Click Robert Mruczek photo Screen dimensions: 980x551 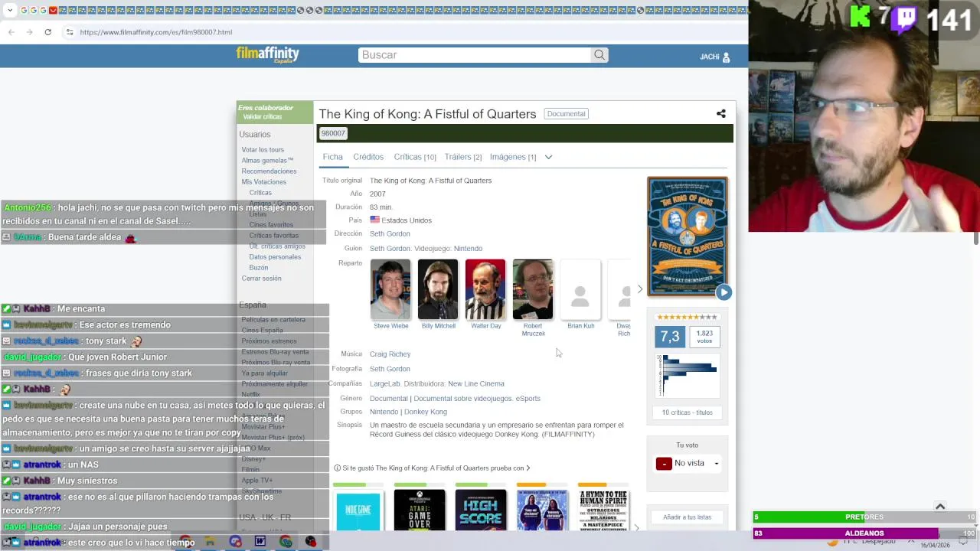coord(533,289)
